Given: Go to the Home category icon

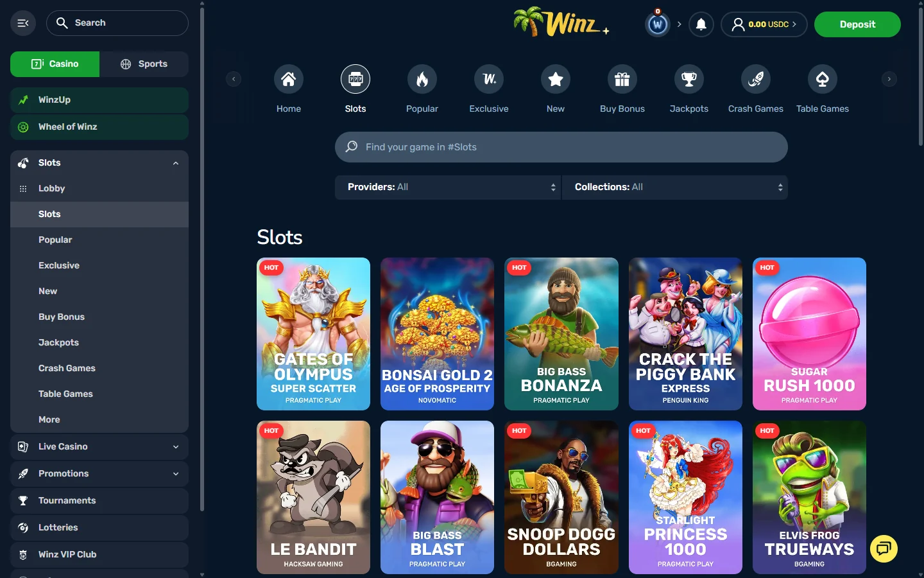Looking at the screenshot, I should pos(289,79).
